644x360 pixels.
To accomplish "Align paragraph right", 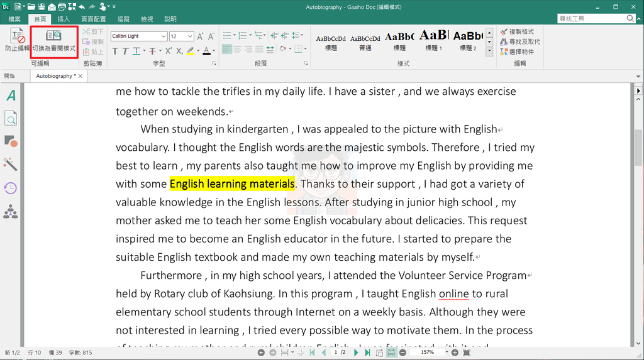I will coord(248,49).
